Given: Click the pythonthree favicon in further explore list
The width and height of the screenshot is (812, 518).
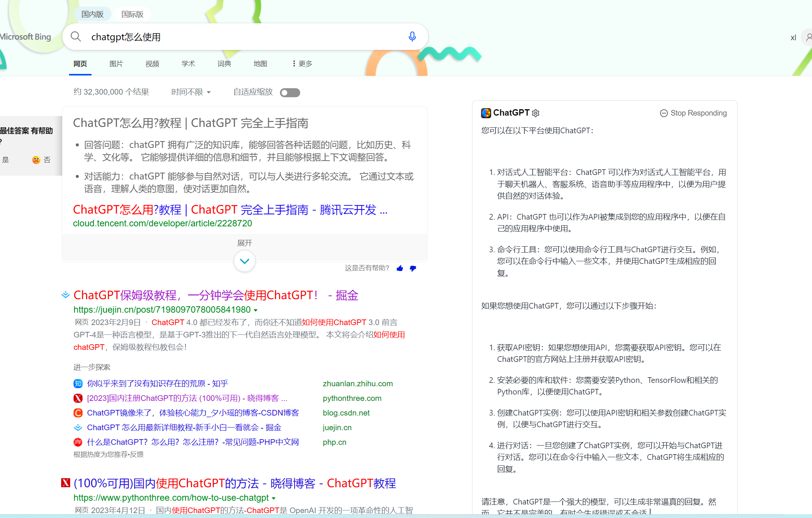Looking at the screenshot, I should [x=78, y=398].
